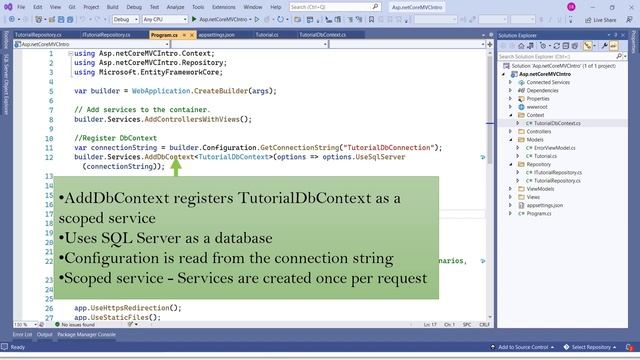Open the account profile avatar
This screenshot has width=640, height=360.
[x=571, y=7]
